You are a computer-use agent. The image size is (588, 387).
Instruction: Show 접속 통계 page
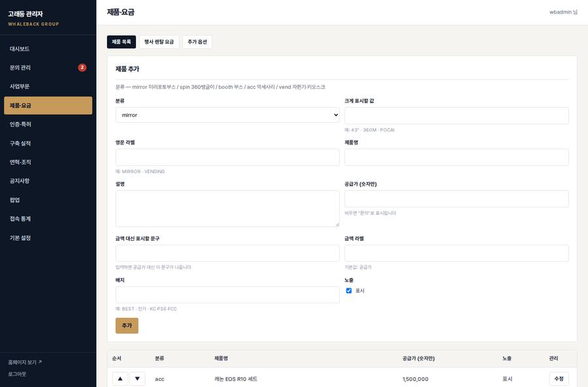click(x=48, y=219)
